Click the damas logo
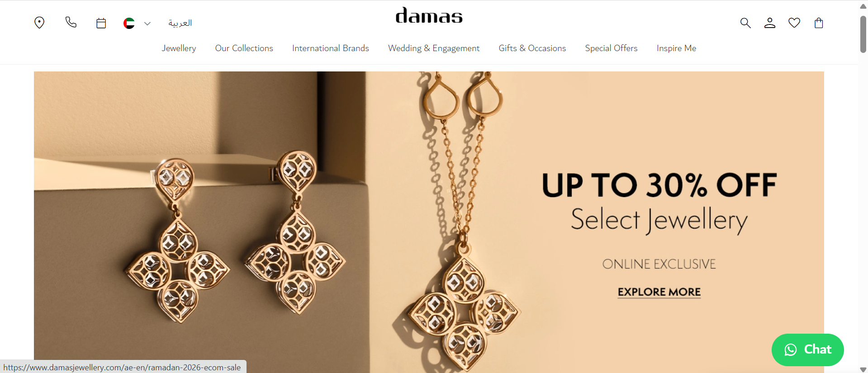868x373 pixels. 429,15
